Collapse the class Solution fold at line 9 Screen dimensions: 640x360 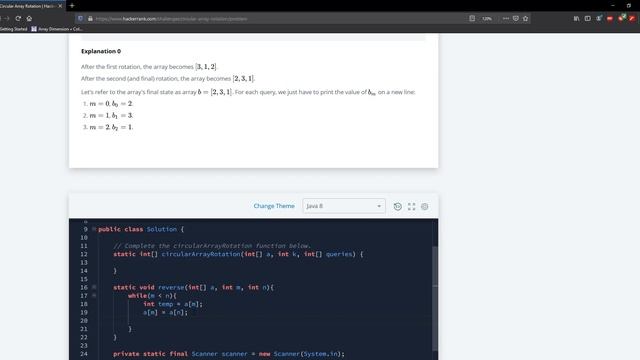[x=94, y=229]
